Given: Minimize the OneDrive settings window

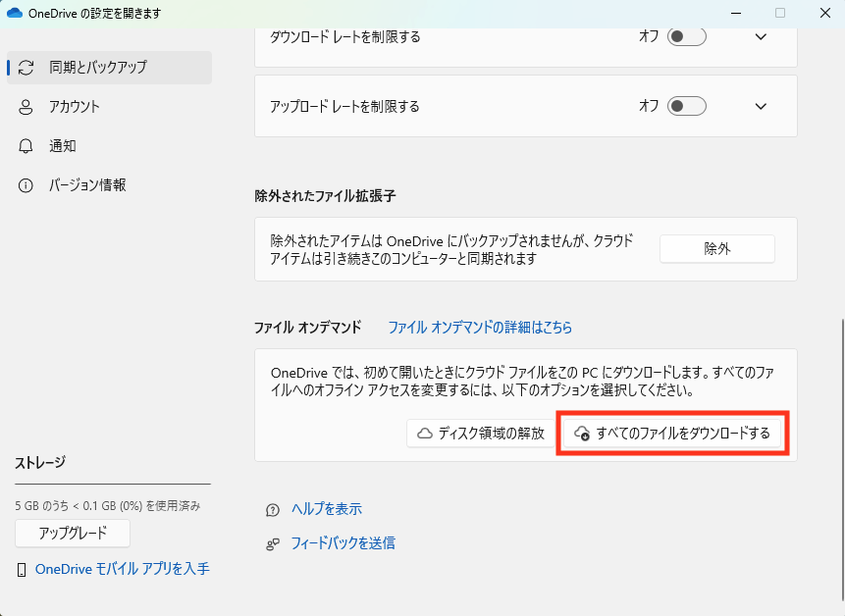Looking at the screenshot, I should (736, 13).
